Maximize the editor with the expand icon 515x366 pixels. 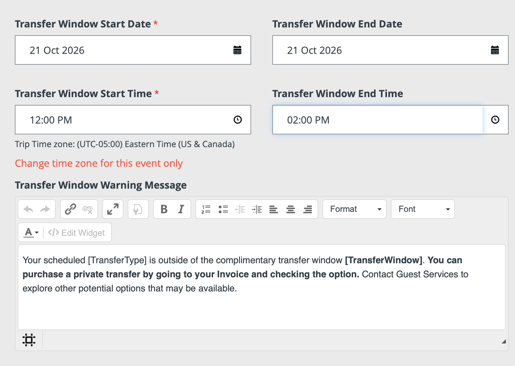tap(113, 209)
